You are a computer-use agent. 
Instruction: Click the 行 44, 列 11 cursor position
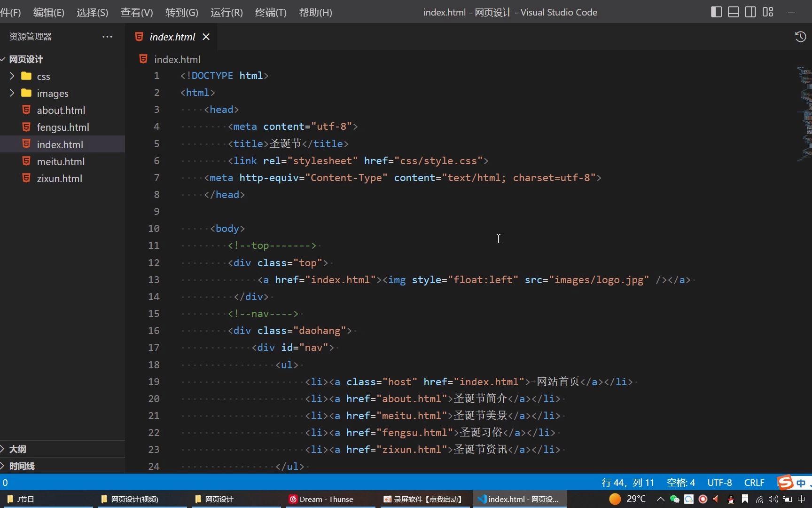click(628, 483)
